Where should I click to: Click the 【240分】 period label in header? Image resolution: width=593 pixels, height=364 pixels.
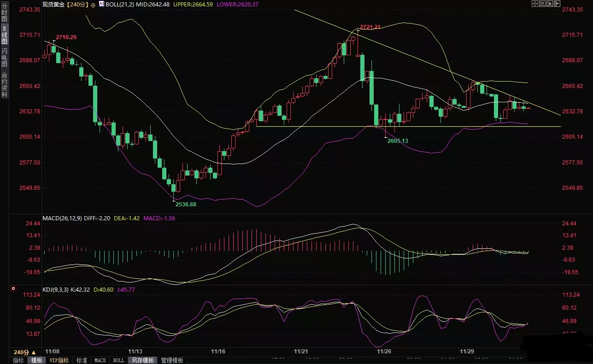tap(78, 4)
